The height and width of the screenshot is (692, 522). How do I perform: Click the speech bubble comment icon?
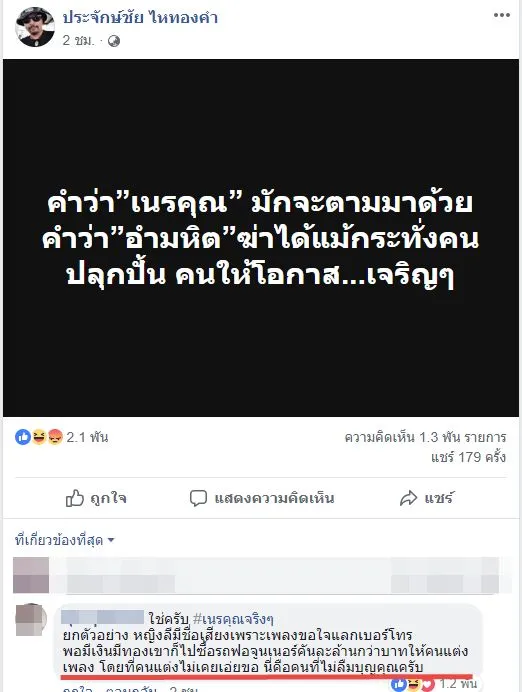pos(198,498)
